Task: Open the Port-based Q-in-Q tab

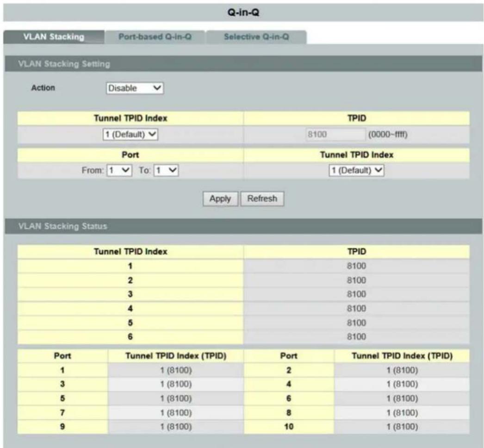Action: coord(155,37)
